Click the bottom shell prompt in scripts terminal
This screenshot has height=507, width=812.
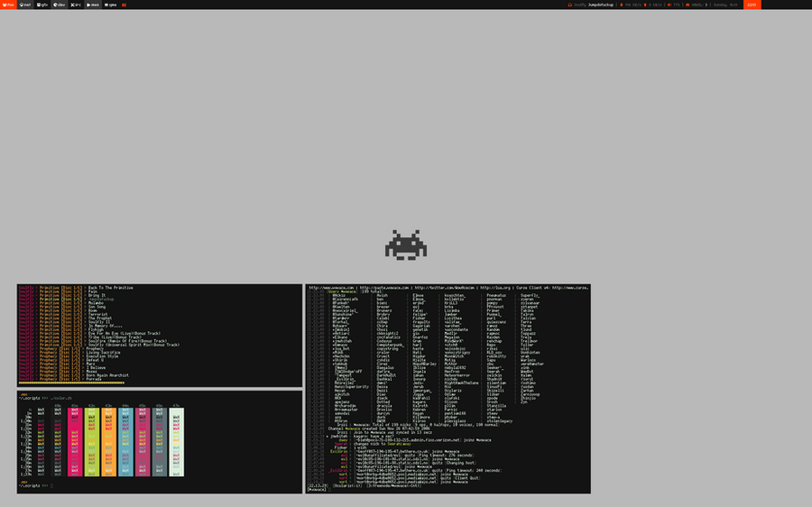(x=36, y=485)
